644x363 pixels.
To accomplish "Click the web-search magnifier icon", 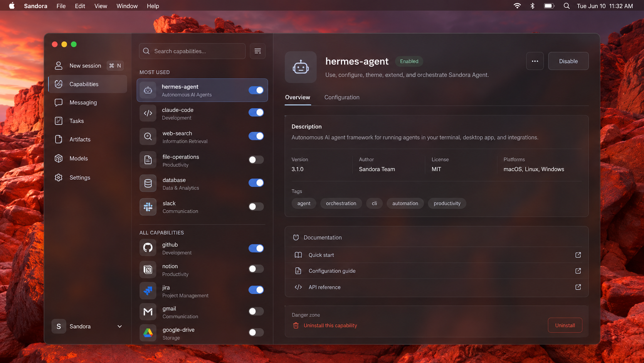I will [148, 137].
